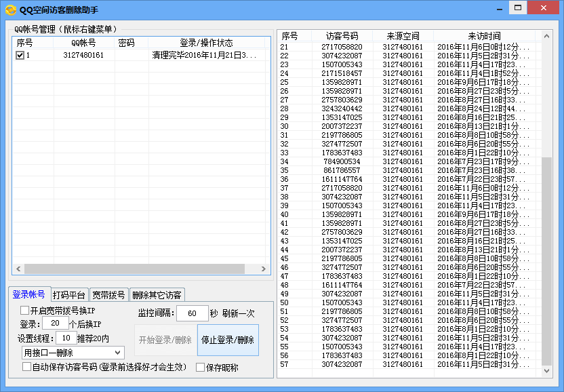Open the 宽带拨号 tab
The width and height of the screenshot is (564, 392).
[x=108, y=295]
